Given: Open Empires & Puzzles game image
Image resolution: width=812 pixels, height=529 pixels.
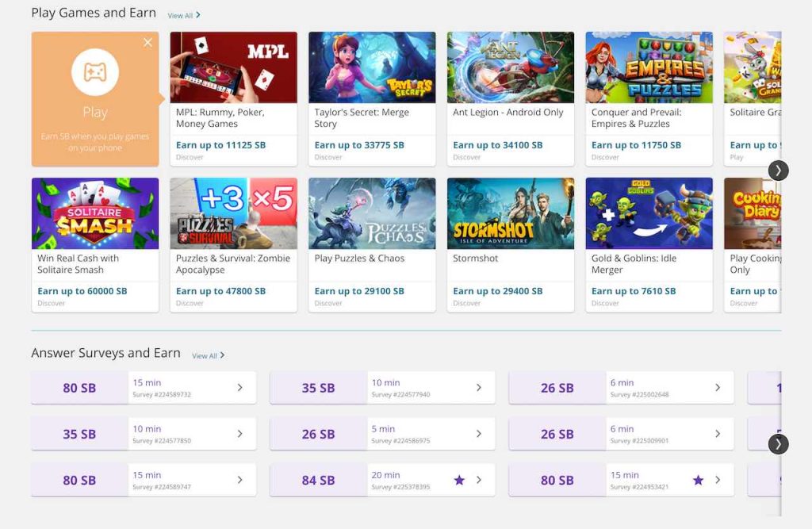Looking at the screenshot, I should tap(649, 67).
